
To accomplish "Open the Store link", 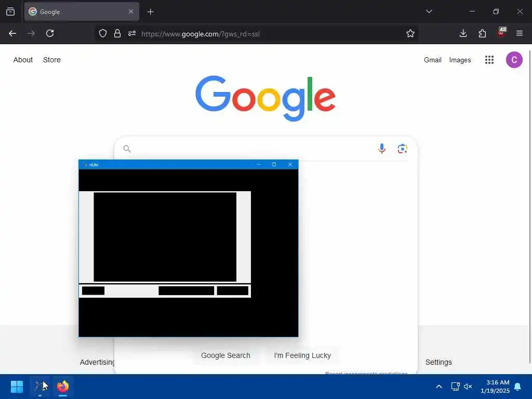I will click(x=52, y=60).
